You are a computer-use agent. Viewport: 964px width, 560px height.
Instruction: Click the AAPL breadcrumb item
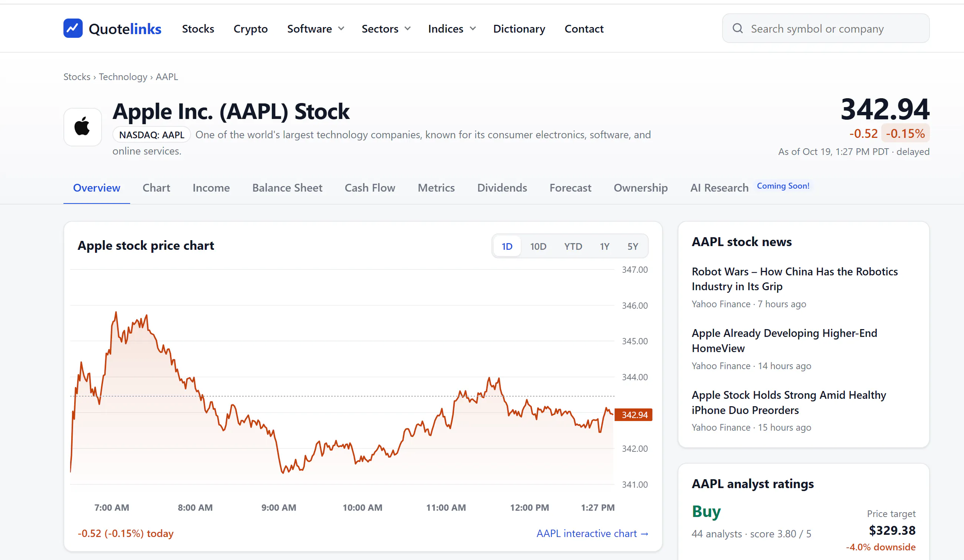pos(167,77)
